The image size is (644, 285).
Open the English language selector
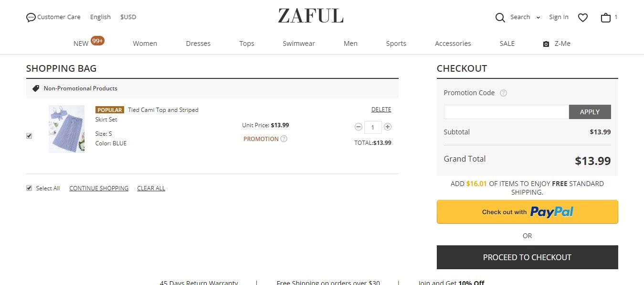point(100,17)
